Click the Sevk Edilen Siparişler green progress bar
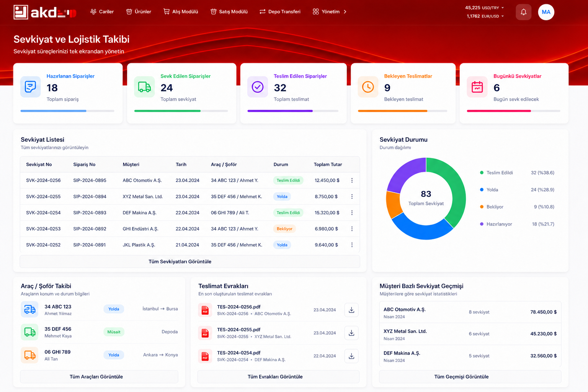Viewport: 588px width, 392px height. coord(167,111)
